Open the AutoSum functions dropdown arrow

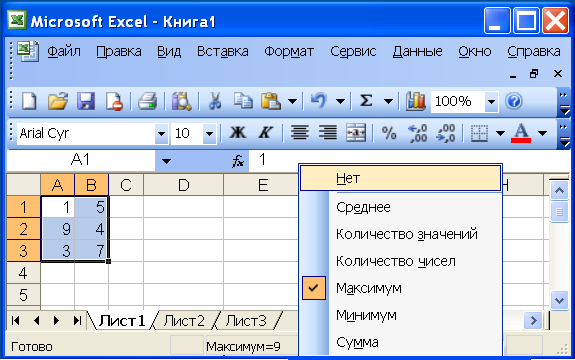pyautogui.click(x=388, y=101)
